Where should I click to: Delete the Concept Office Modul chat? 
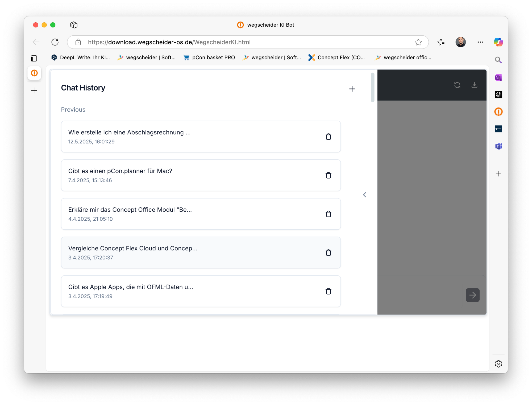328,214
